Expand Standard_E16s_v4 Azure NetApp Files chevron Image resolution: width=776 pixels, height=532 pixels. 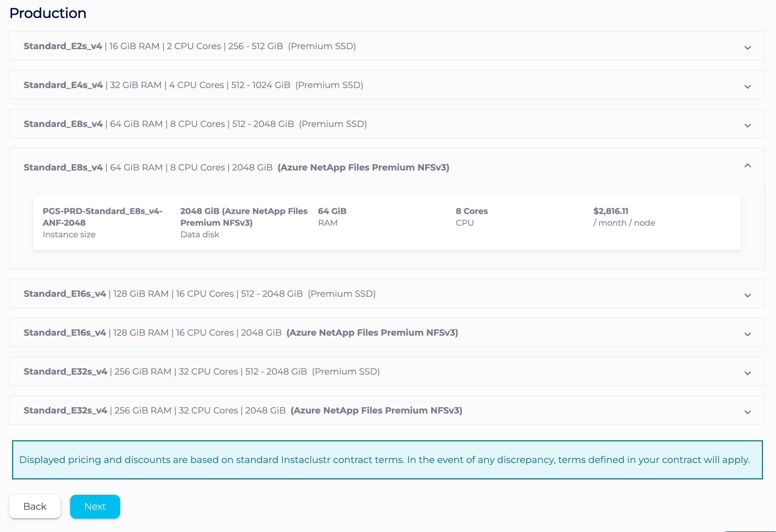coord(747,334)
